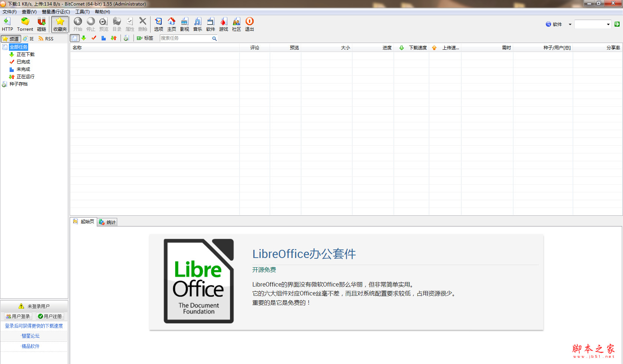This screenshot has width=623, height=364.
Task: Open a Torrent file via toolbar
Action: coord(25,24)
